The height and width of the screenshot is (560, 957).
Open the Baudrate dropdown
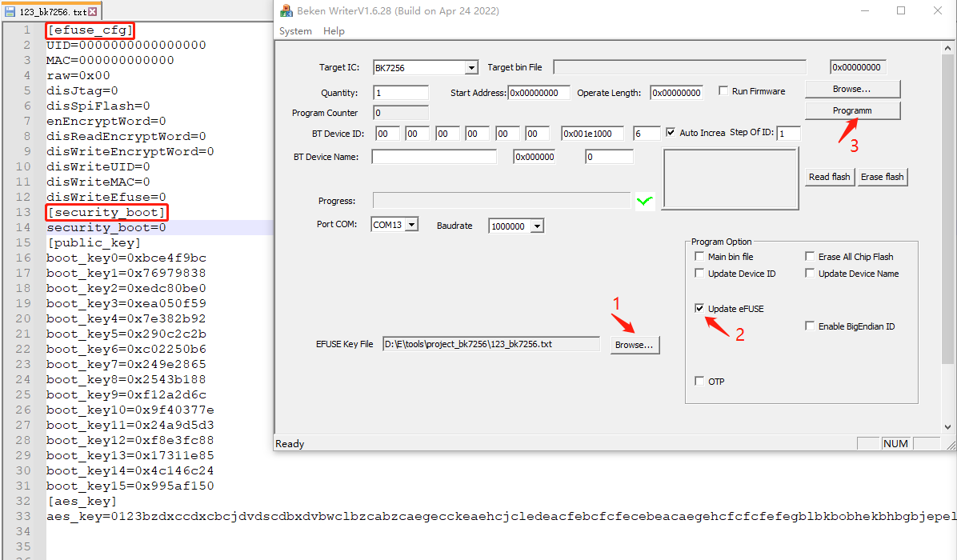[x=536, y=226]
